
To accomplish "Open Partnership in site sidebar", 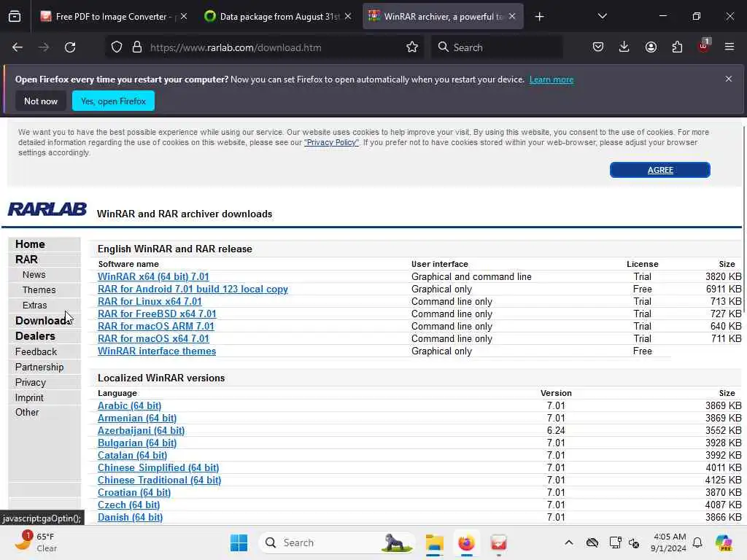I will pos(39,367).
